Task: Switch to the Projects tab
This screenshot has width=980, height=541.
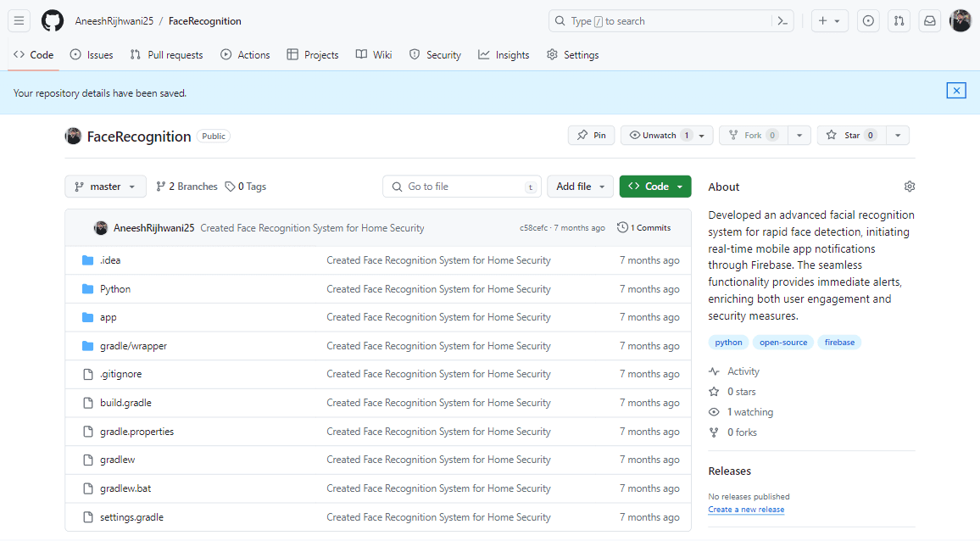Action: click(313, 55)
